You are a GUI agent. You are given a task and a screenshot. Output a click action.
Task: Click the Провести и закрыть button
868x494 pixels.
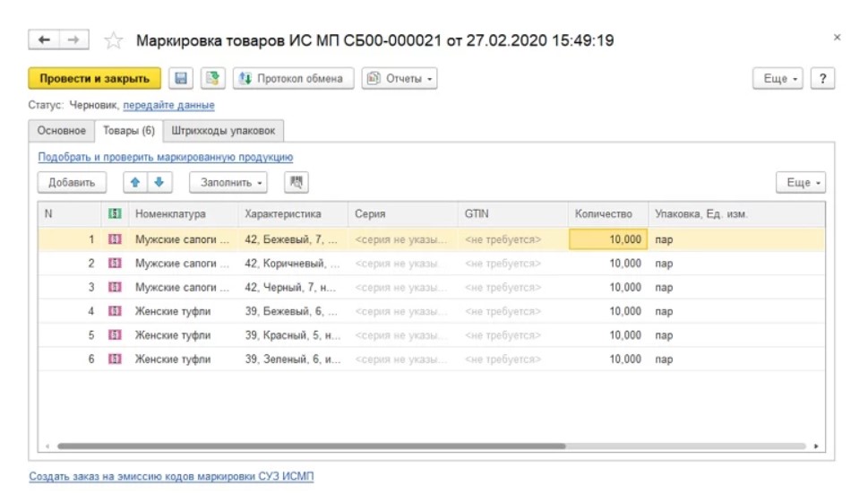click(95, 79)
